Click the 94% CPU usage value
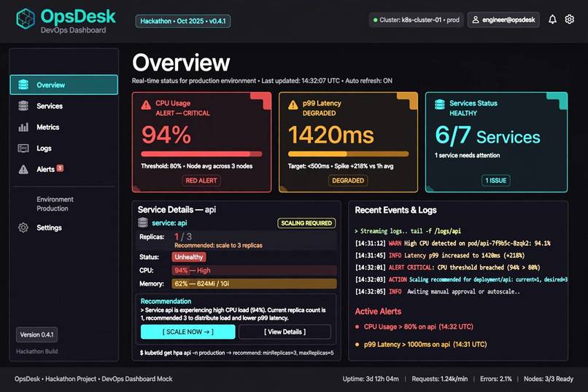Image resolution: width=588 pixels, height=392 pixels. (x=166, y=135)
